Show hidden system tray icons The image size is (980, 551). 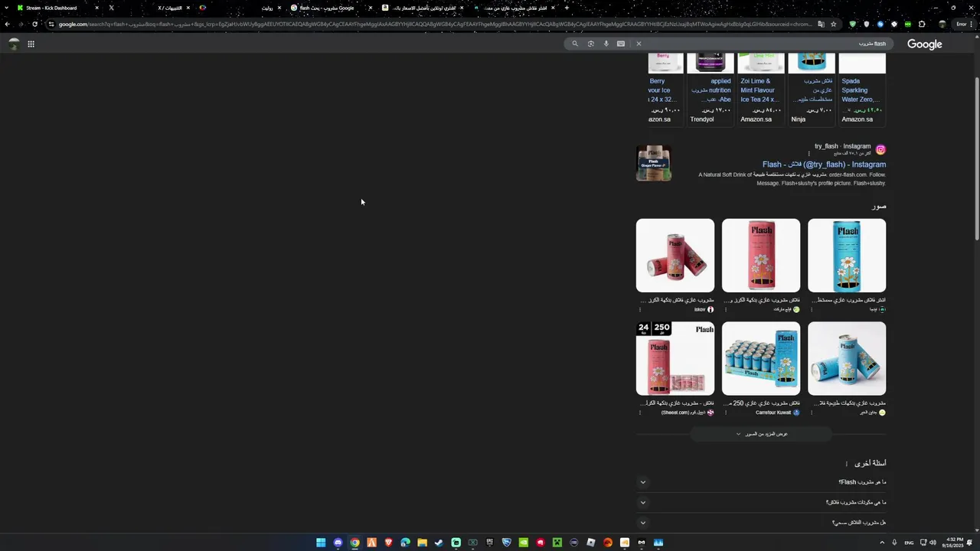coord(881,543)
